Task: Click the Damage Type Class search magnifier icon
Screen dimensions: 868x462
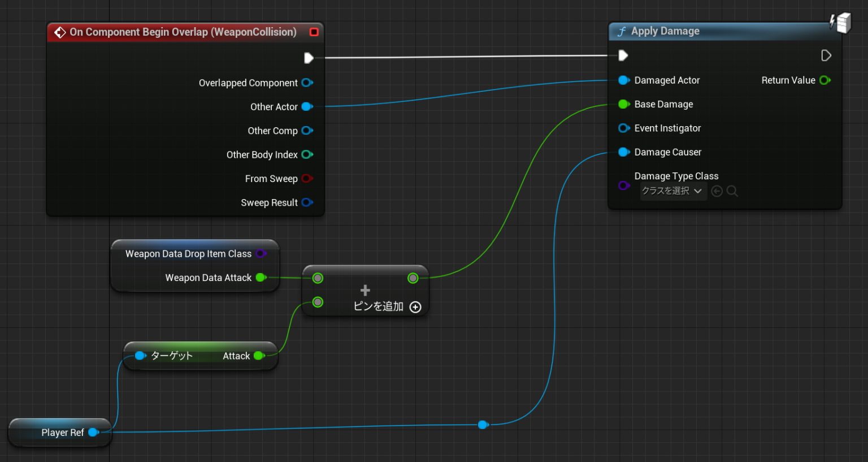Action: point(732,191)
